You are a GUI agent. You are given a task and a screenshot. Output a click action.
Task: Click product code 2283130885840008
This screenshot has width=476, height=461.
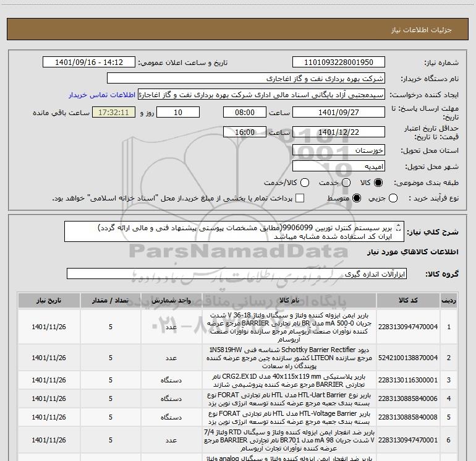(408, 417)
